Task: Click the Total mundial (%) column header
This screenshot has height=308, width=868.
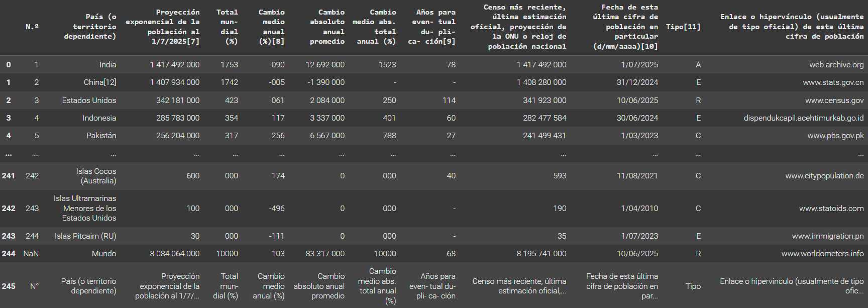Action: click(227, 27)
